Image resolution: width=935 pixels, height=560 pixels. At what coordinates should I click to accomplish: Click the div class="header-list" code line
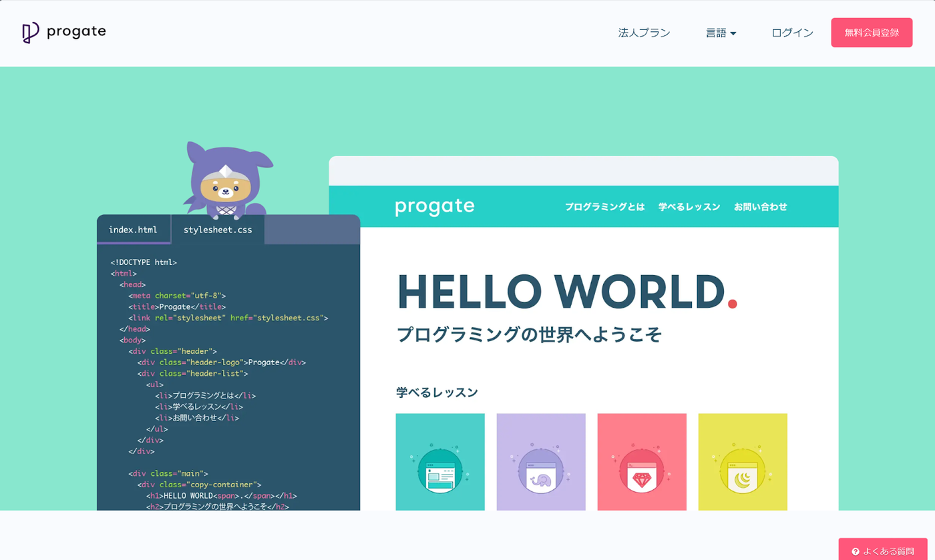(192, 373)
